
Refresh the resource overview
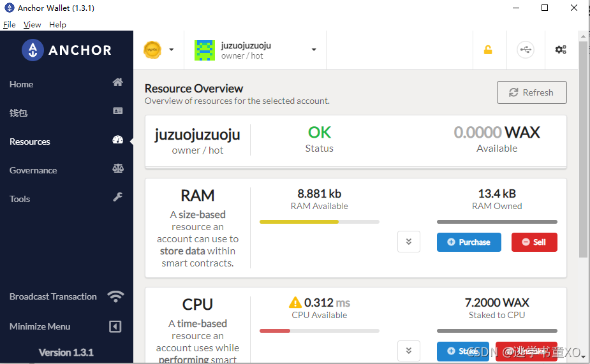532,92
